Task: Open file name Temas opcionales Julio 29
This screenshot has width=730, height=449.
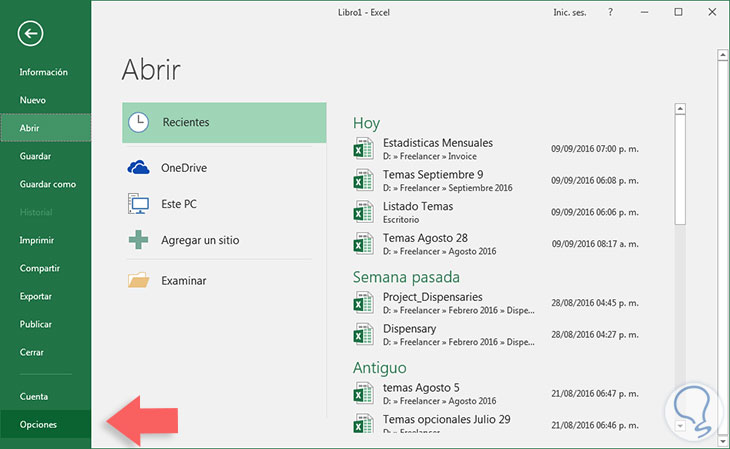Action: (x=446, y=419)
